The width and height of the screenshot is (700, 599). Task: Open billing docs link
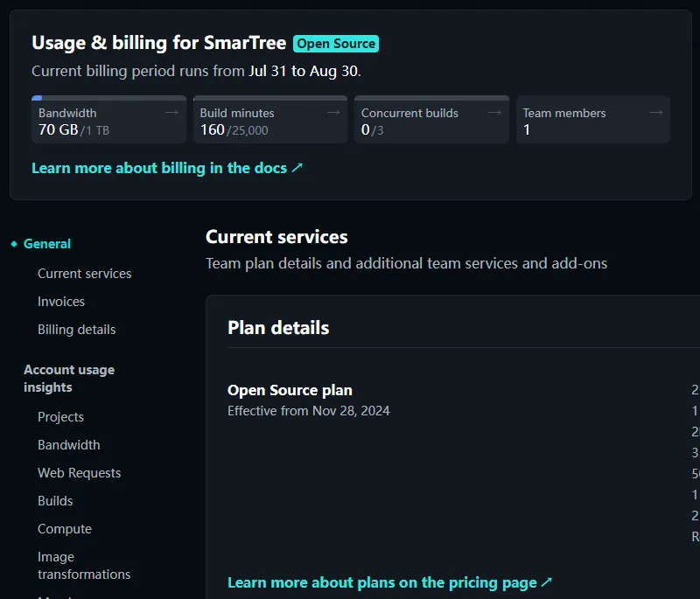166,168
